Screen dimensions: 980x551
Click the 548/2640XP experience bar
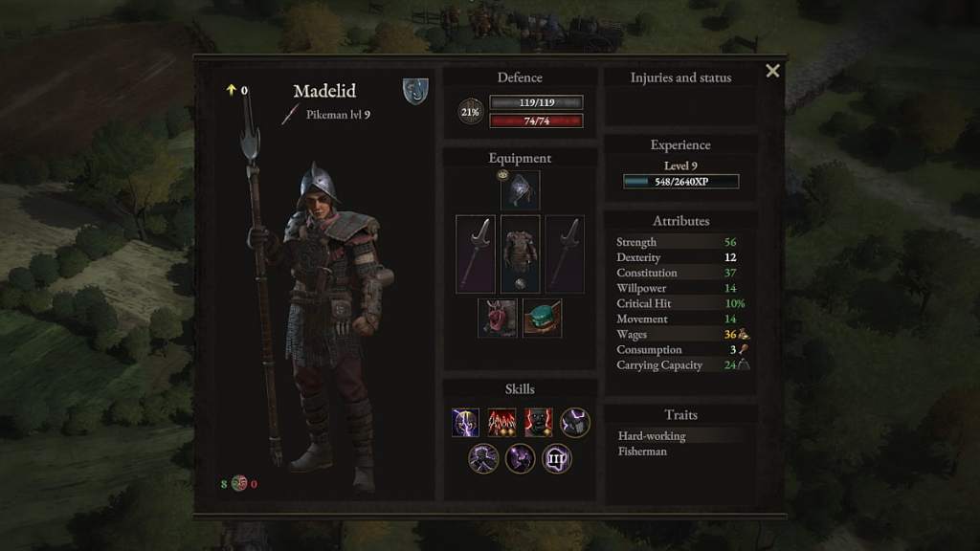680,181
